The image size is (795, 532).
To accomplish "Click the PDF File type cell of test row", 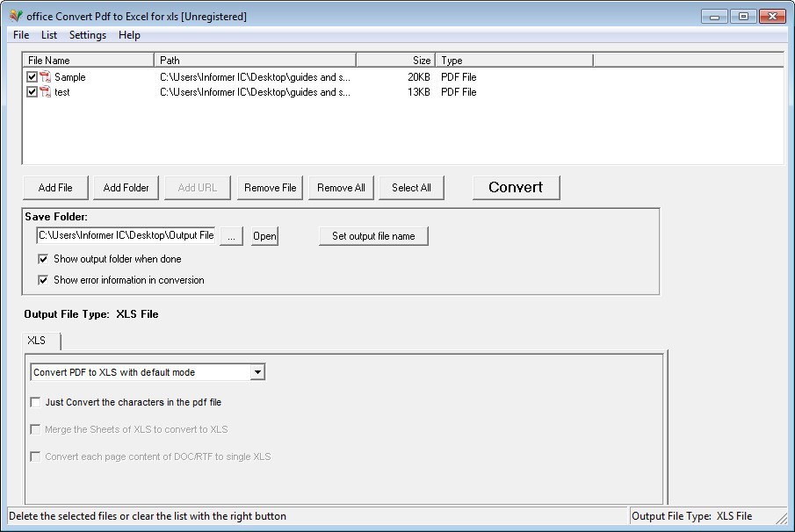I will (459, 92).
